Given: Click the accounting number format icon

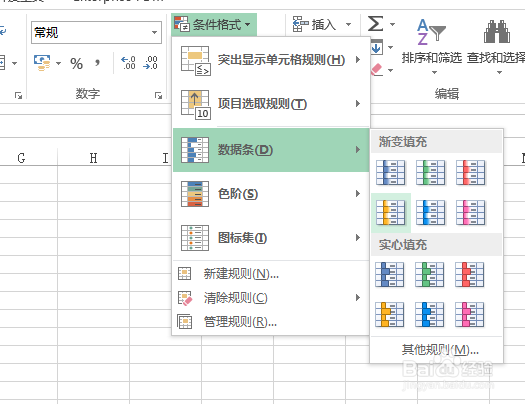Looking at the screenshot, I should pyautogui.click(x=42, y=63).
